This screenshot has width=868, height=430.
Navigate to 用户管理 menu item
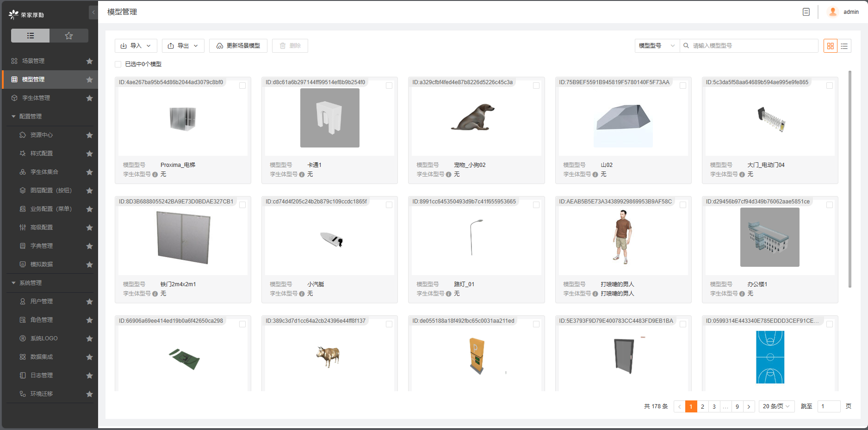click(x=42, y=301)
